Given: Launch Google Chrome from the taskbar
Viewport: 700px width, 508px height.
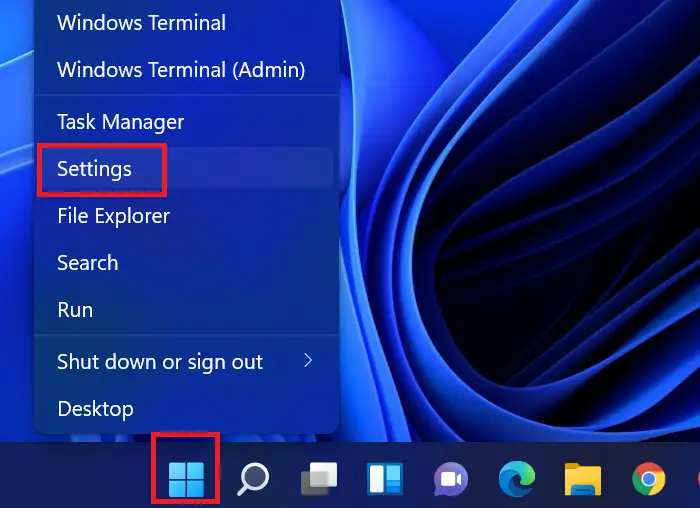Looking at the screenshot, I should pos(649,479).
